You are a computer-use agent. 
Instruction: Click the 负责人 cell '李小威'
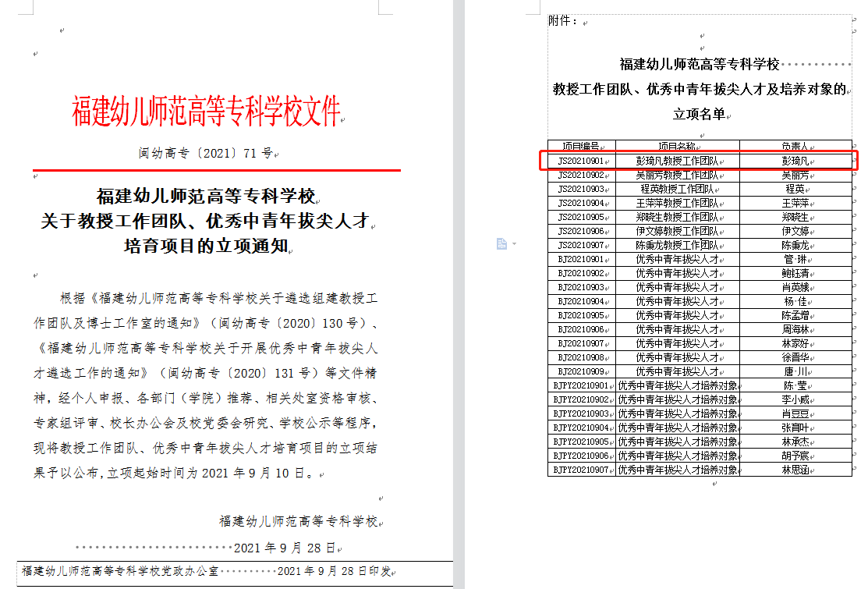pos(795,399)
